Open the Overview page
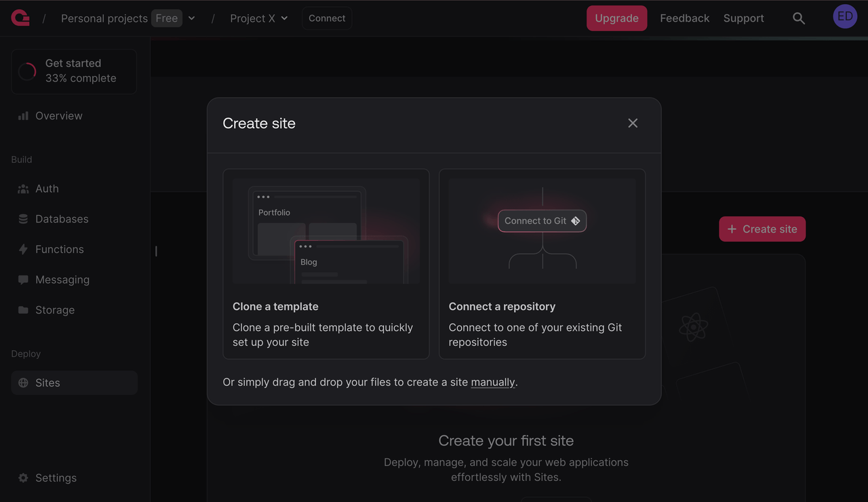This screenshot has width=868, height=502. 58,115
